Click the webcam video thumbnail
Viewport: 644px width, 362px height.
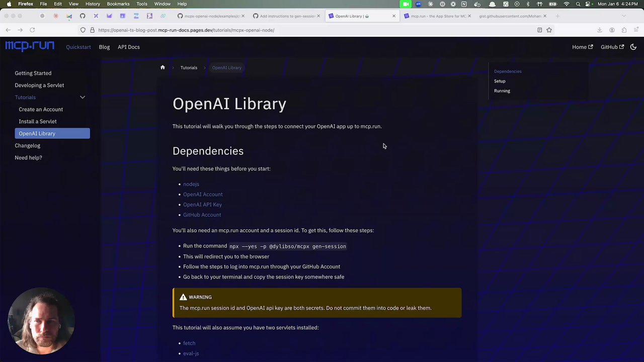(x=42, y=321)
